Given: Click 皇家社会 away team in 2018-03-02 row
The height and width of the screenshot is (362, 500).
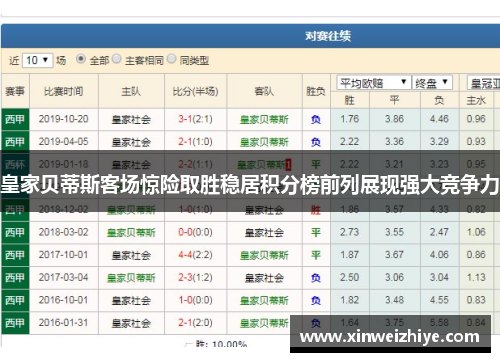Looking at the screenshot, I should pyautogui.click(x=264, y=232).
